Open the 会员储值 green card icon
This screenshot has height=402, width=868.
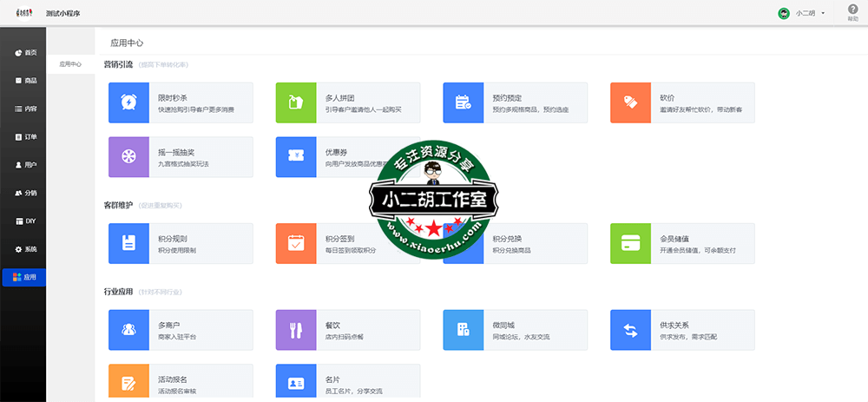[x=631, y=243]
